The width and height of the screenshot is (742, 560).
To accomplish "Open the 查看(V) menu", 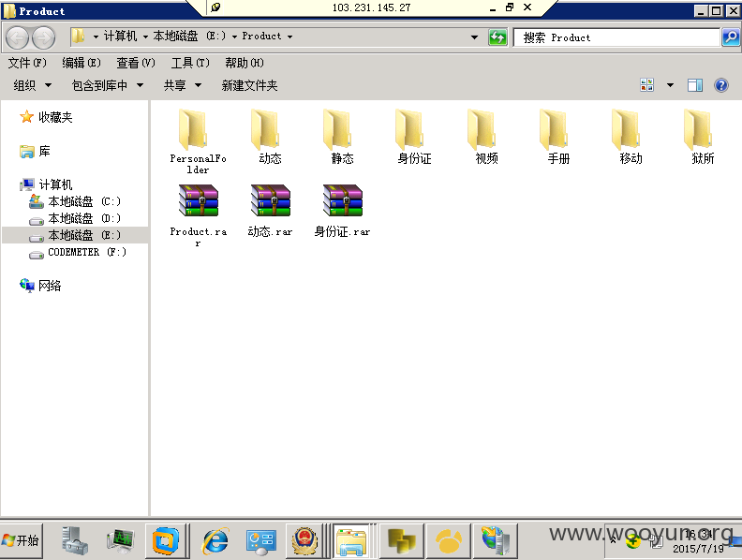I will [136, 63].
